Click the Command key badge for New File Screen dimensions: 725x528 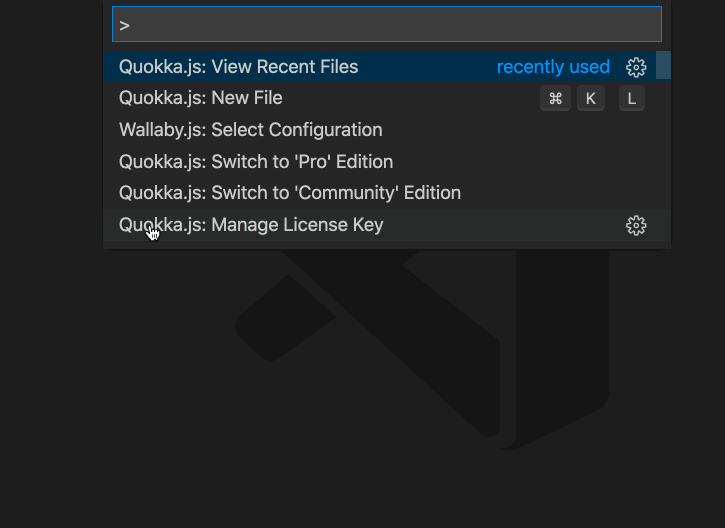(x=555, y=98)
